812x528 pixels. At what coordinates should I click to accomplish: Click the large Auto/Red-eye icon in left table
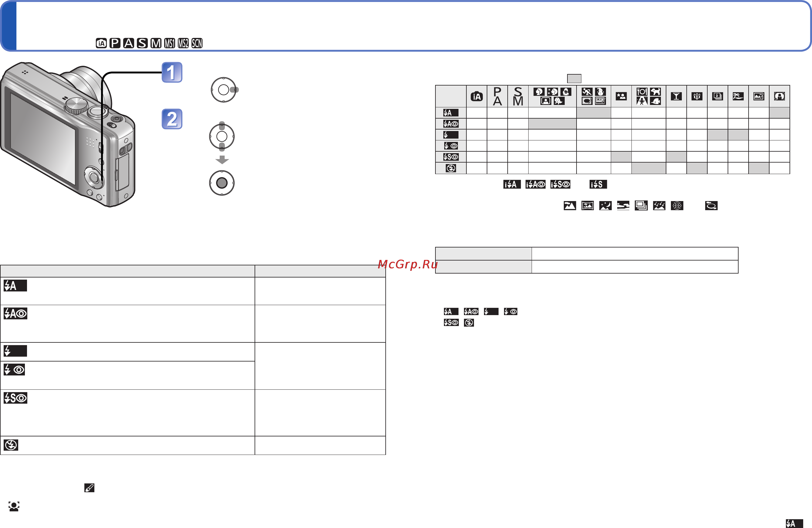click(15, 314)
